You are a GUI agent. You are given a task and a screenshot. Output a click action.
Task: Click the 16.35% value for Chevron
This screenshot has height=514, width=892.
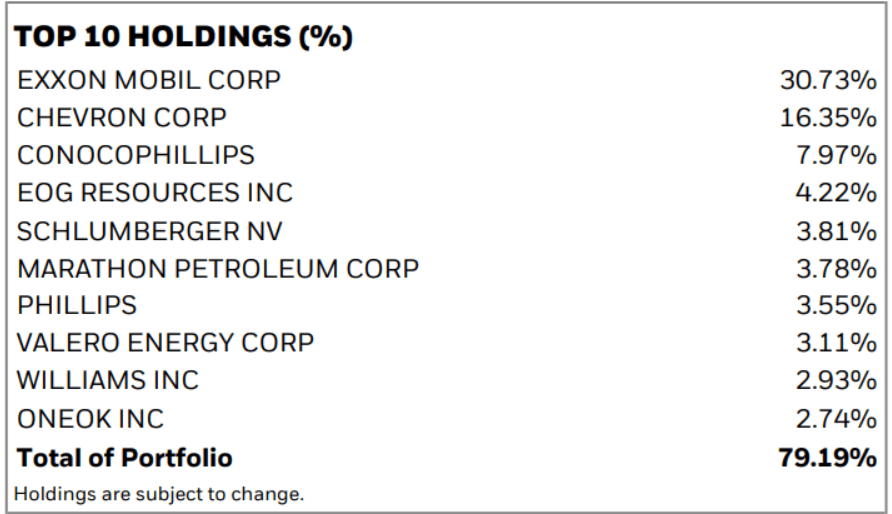click(828, 118)
